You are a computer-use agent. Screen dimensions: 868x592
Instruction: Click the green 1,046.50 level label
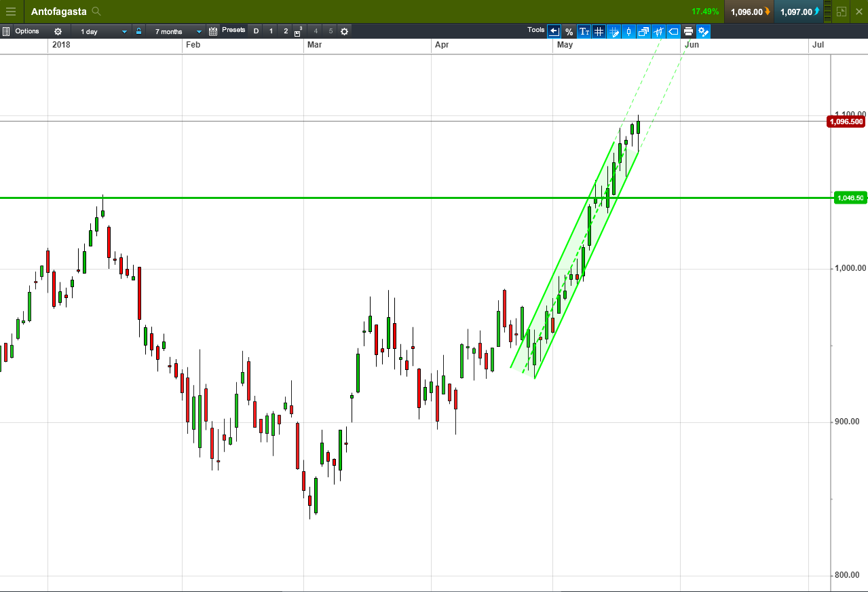(849, 198)
